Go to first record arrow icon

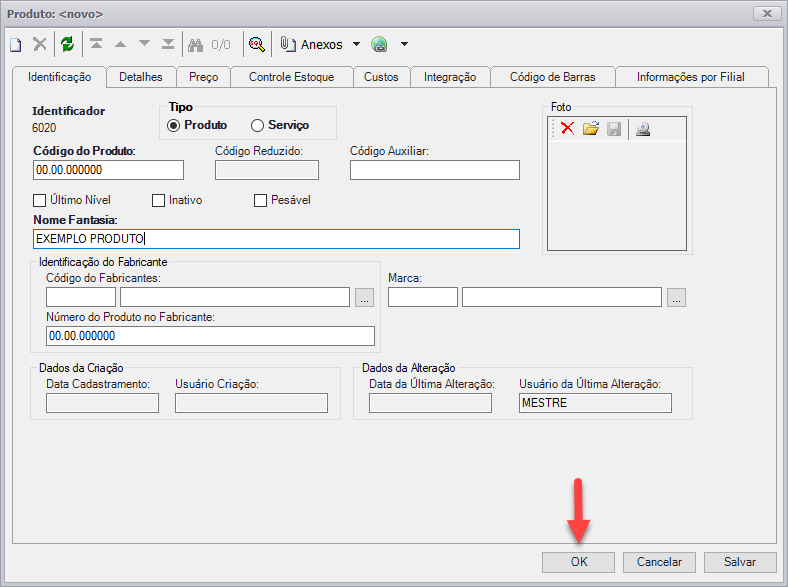pyautogui.click(x=96, y=44)
